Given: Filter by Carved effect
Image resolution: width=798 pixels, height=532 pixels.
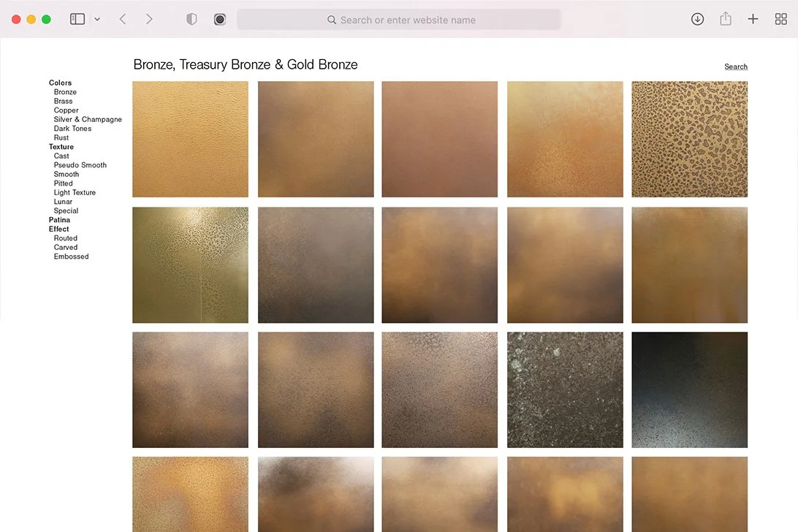Looking at the screenshot, I should coord(66,248).
